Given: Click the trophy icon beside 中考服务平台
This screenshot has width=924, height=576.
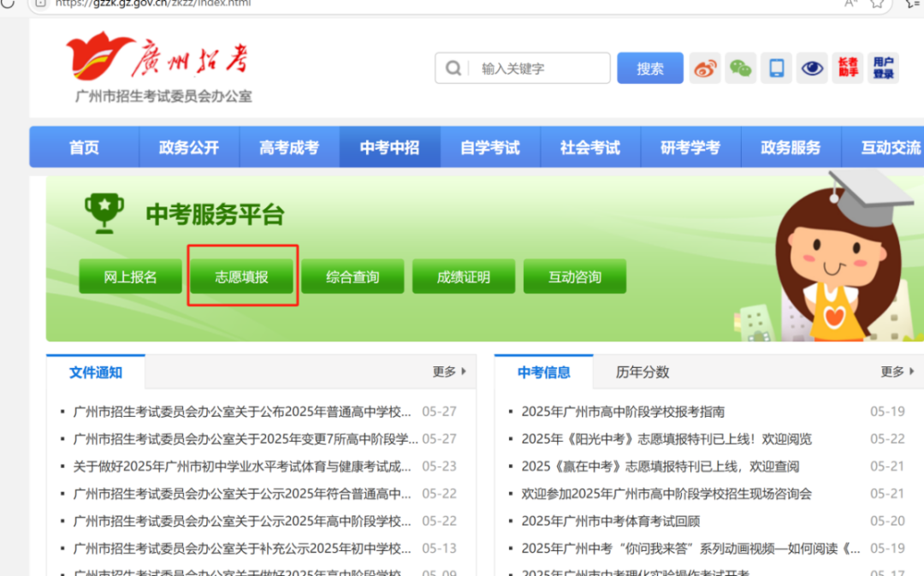Looking at the screenshot, I should [x=104, y=213].
